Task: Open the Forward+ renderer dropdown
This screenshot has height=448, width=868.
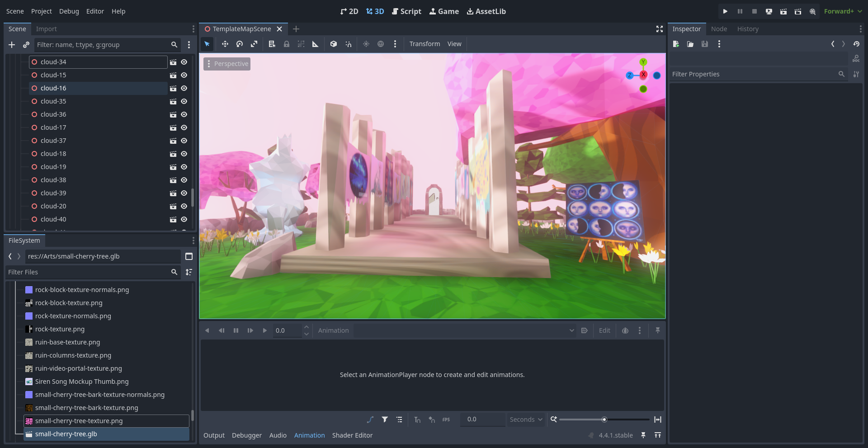Action: pos(843,11)
